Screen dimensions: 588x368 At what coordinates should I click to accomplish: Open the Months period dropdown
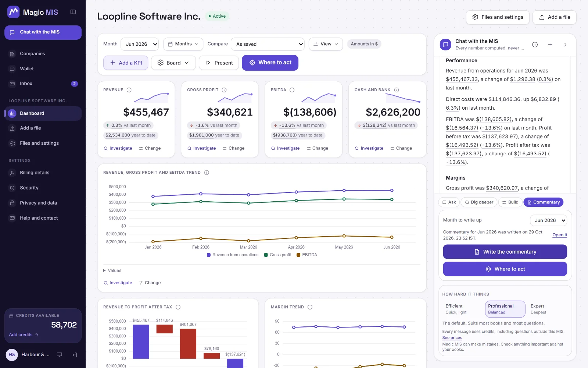click(183, 44)
